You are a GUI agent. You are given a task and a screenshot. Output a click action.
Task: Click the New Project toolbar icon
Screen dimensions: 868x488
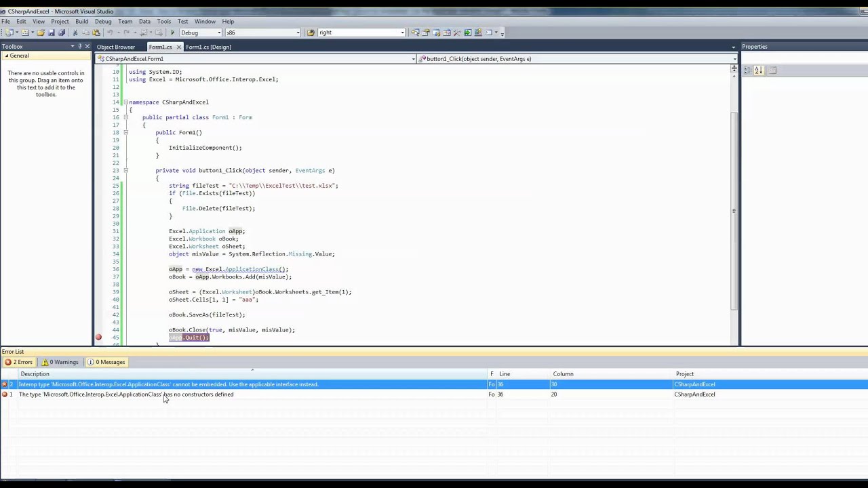tap(9, 33)
